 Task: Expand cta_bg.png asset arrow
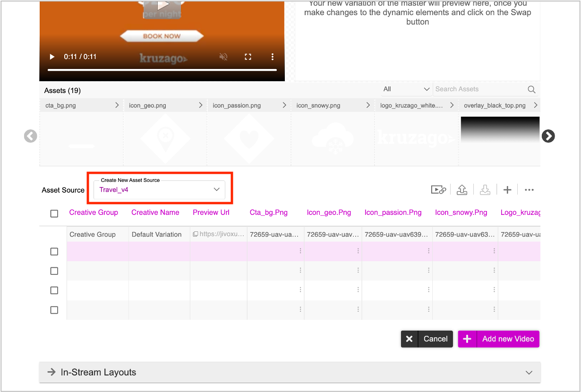pyautogui.click(x=117, y=105)
